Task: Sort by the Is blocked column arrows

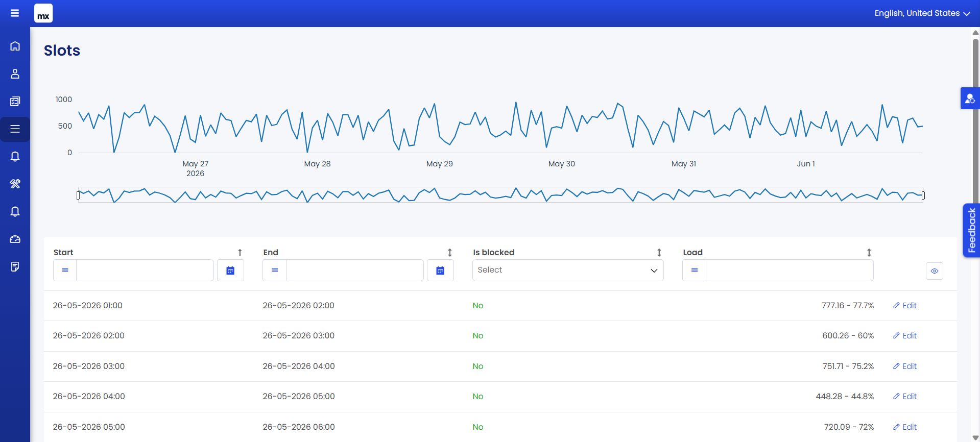Action: coord(659,253)
